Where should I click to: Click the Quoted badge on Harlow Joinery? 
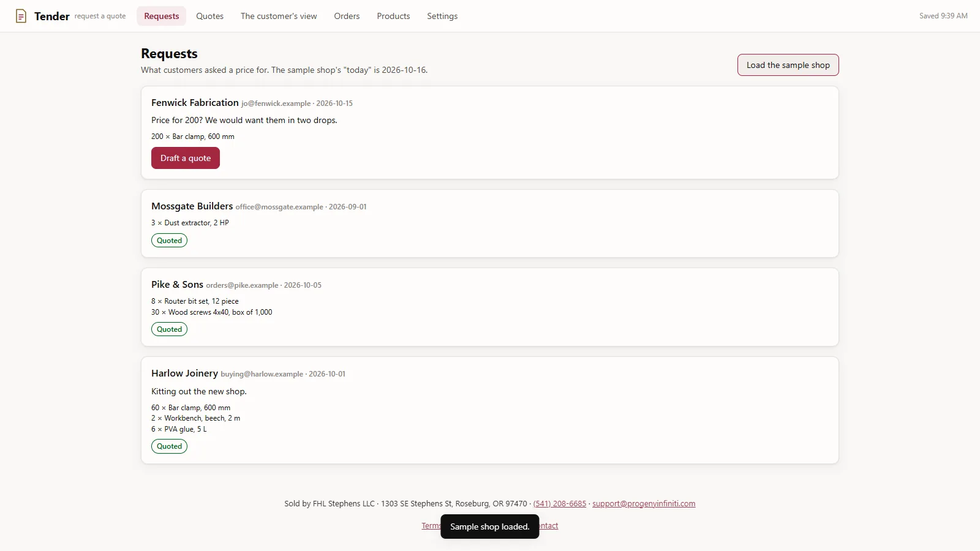169,446
